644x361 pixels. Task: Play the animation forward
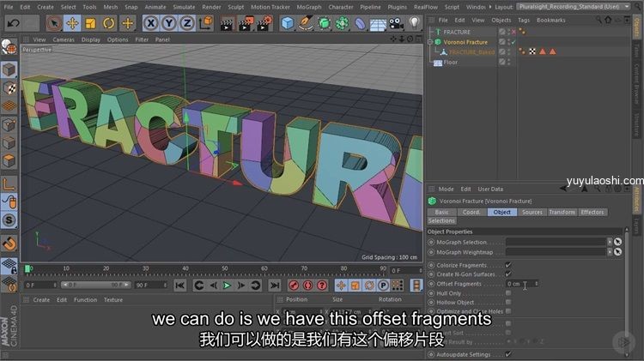coord(227,285)
